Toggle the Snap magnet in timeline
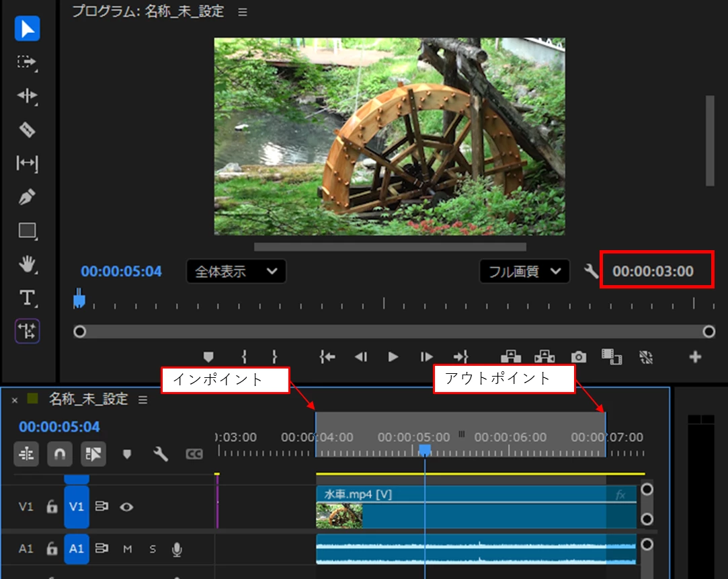Screen dimensions: 728x579 click(59, 454)
